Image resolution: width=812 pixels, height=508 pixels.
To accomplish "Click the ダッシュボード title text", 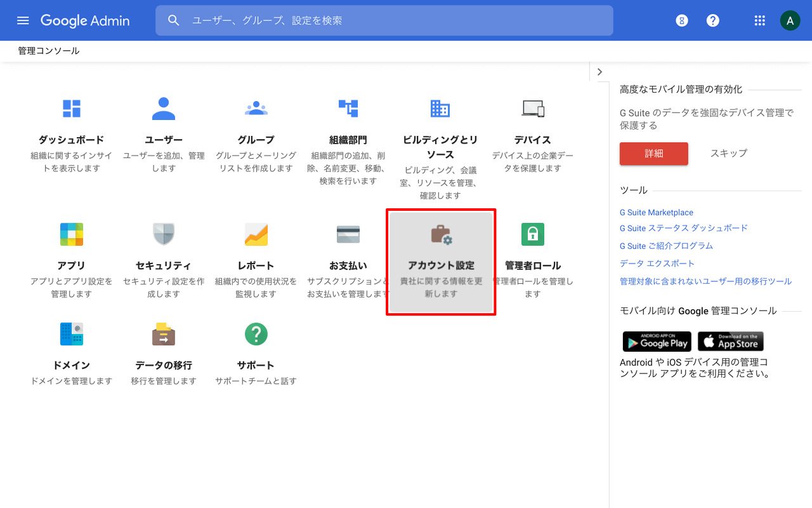I will click(72, 140).
